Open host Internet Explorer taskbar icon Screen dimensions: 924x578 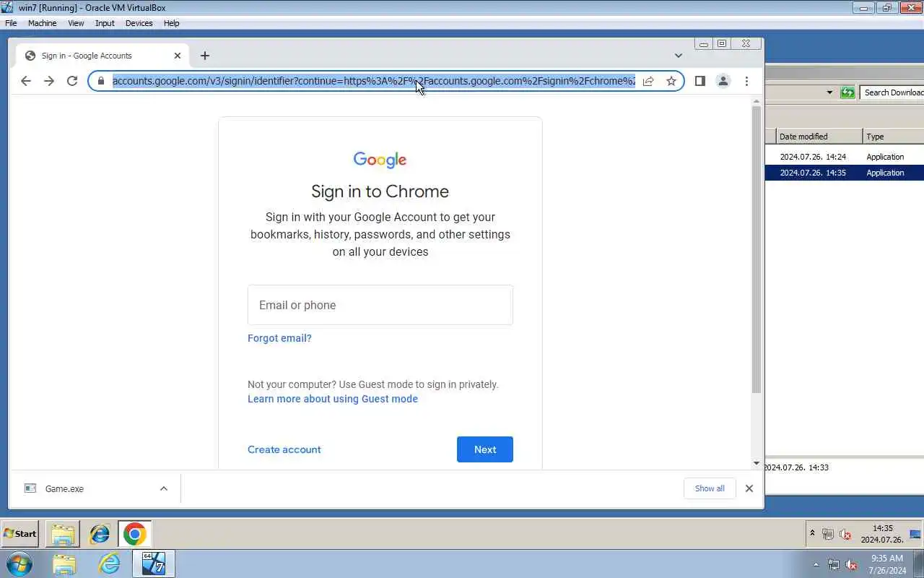[109, 564]
